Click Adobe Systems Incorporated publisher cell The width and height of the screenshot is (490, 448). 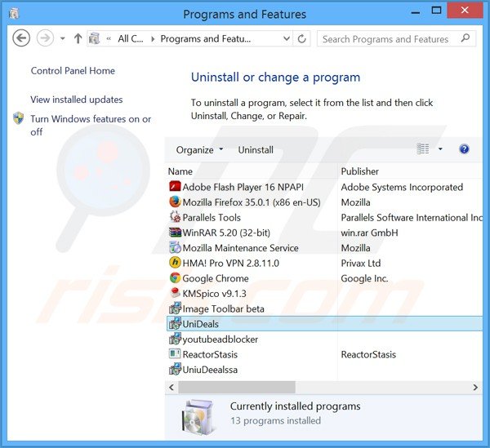coord(402,187)
